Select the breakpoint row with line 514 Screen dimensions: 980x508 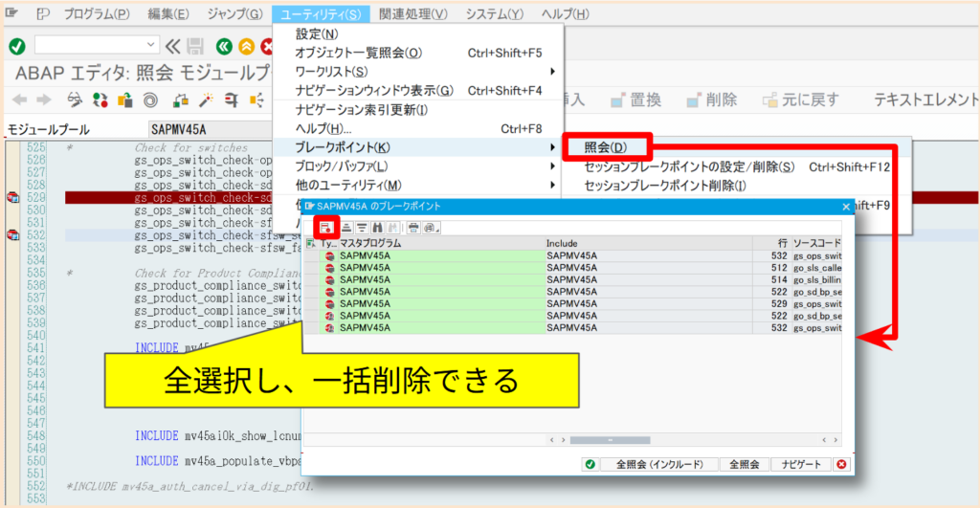coord(573,279)
